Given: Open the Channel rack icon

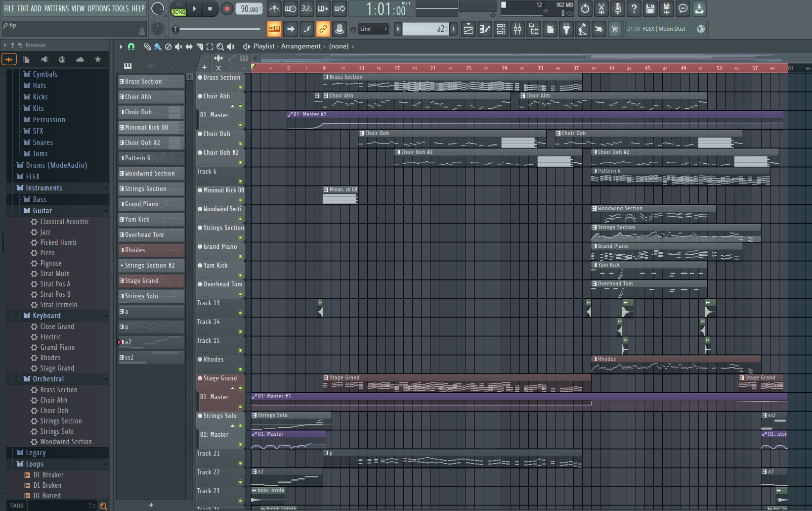Looking at the screenshot, I should (x=501, y=29).
